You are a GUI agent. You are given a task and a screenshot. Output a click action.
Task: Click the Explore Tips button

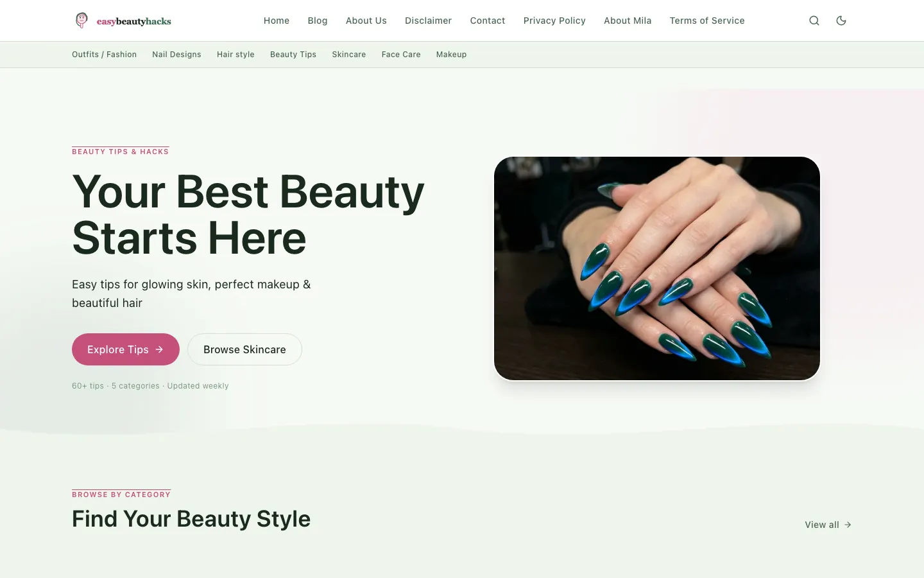point(126,349)
